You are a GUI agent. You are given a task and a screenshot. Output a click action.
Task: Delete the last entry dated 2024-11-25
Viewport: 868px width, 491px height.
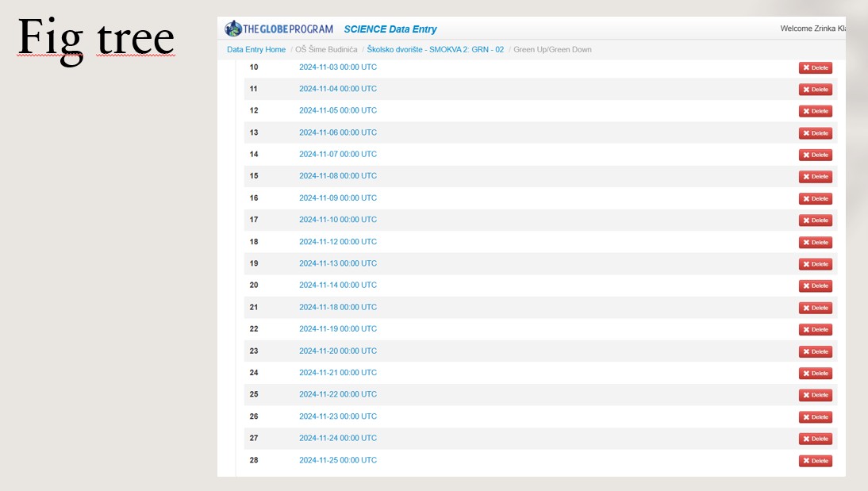pos(815,461)
